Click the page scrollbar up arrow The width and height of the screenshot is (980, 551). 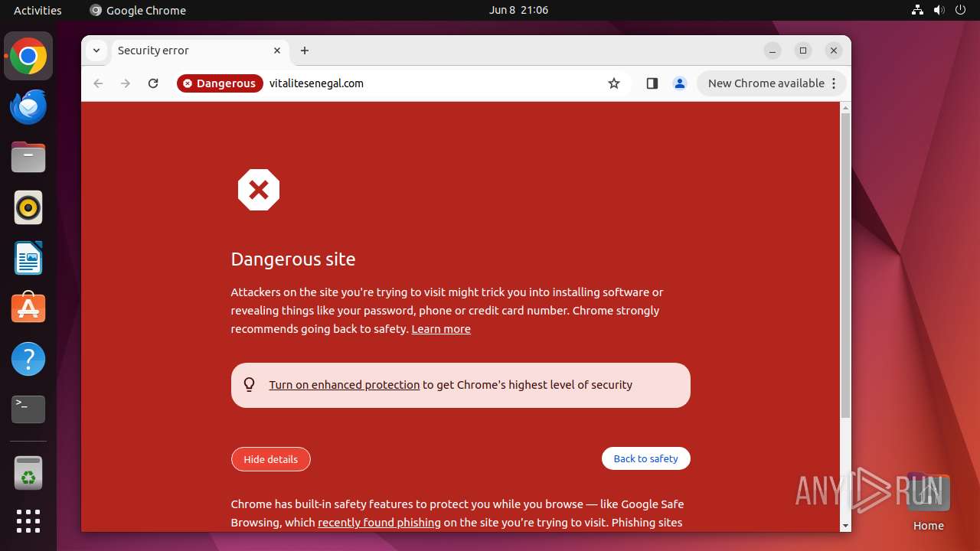845,108
